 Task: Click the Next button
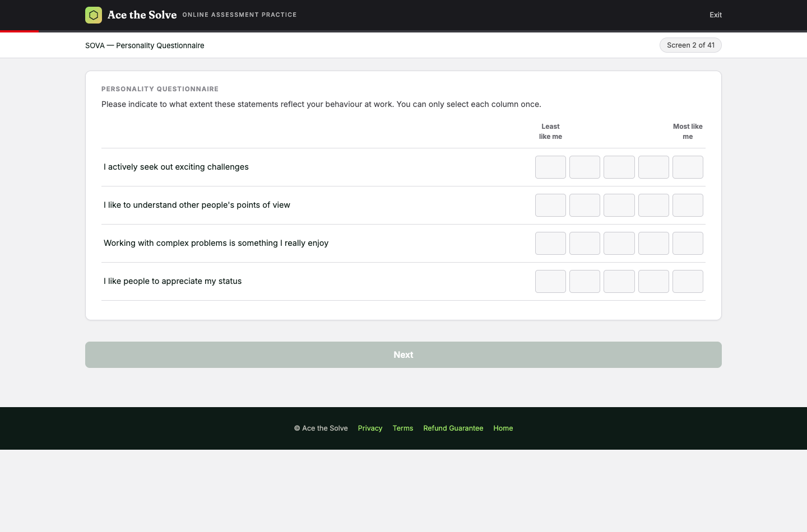[x=403, y=354]
